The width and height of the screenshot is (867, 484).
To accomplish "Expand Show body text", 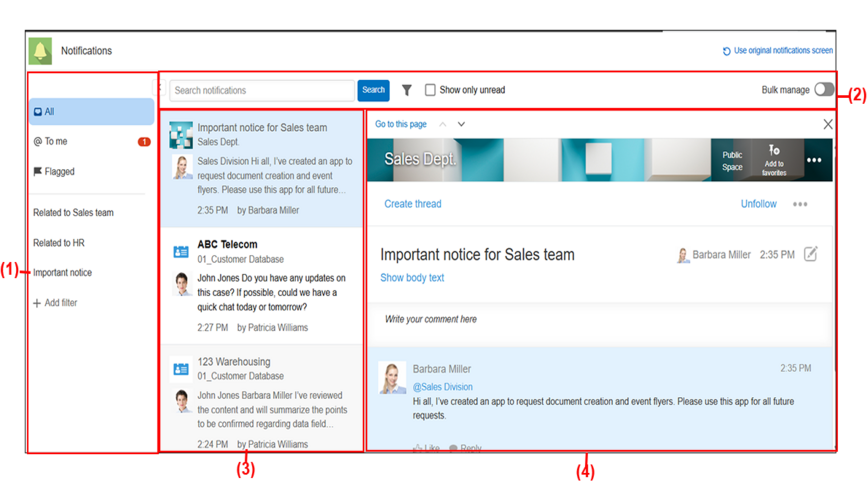I will click(x=412, y=278).
